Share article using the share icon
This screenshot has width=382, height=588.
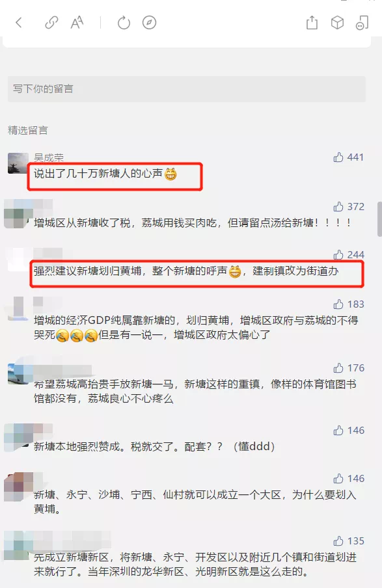coord(312,23)
